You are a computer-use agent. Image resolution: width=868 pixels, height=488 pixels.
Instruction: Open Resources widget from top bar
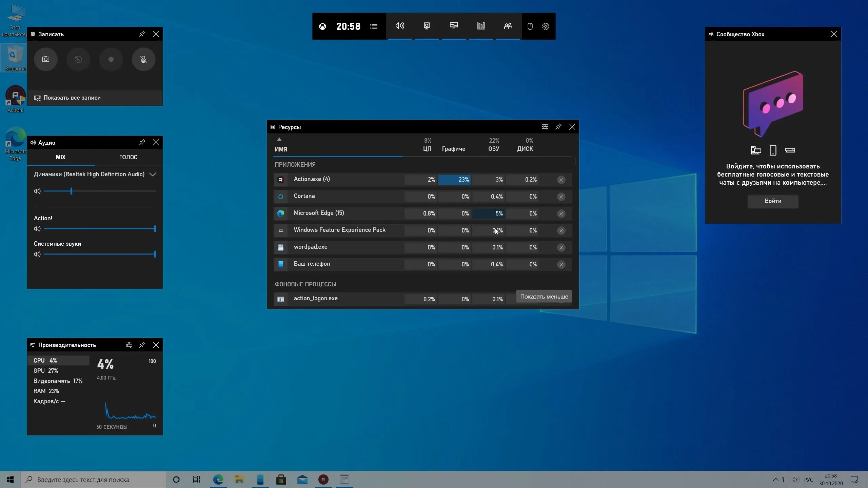pos(481,26)
